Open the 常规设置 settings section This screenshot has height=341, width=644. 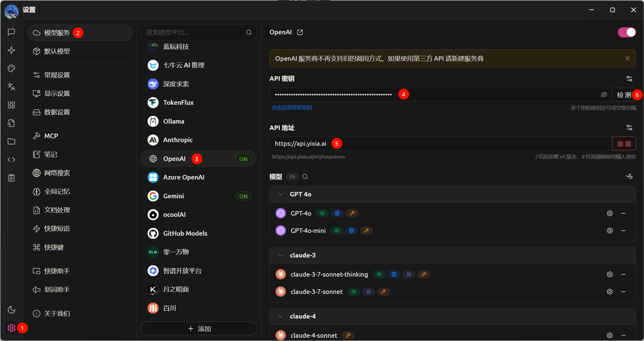80,75
